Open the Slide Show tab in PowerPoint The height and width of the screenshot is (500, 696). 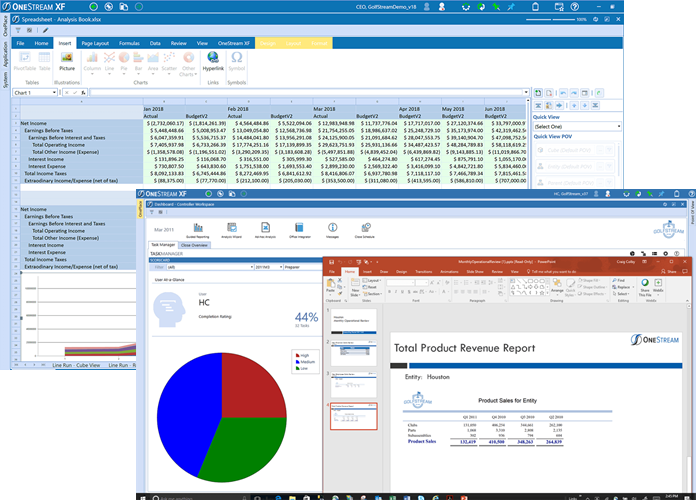click(475, 271)
